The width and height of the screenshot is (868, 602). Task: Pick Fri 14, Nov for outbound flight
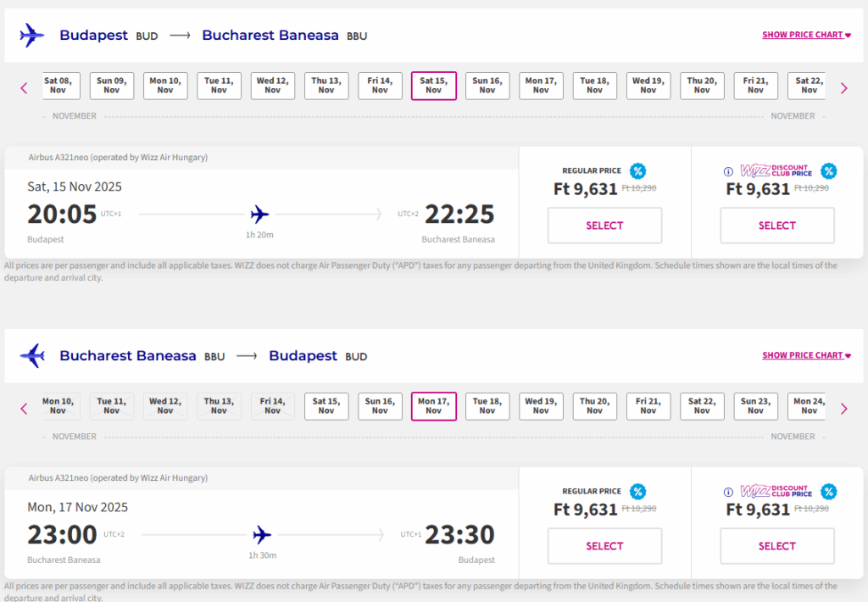[x=380, y=86]
